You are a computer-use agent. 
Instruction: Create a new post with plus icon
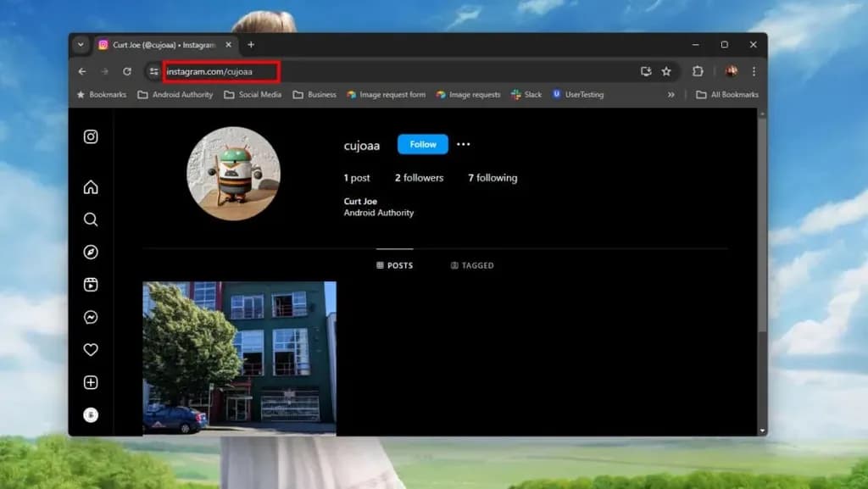point(91,382)
